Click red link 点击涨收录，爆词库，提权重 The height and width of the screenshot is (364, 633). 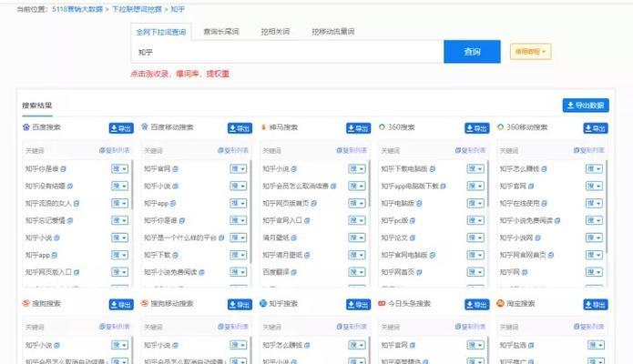coord(180,74)
